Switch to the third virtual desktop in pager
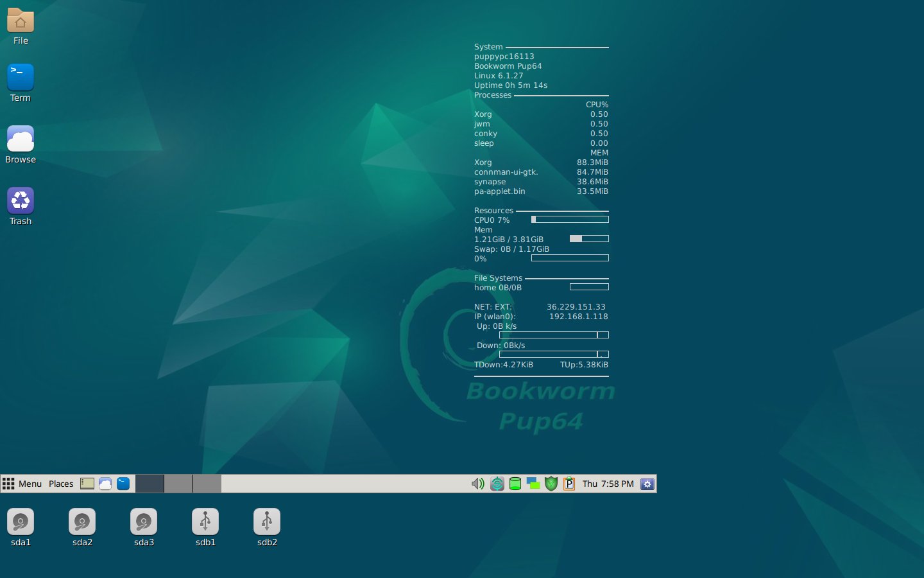924x578 pixels. pyautogui.click(x=207, y=484)
